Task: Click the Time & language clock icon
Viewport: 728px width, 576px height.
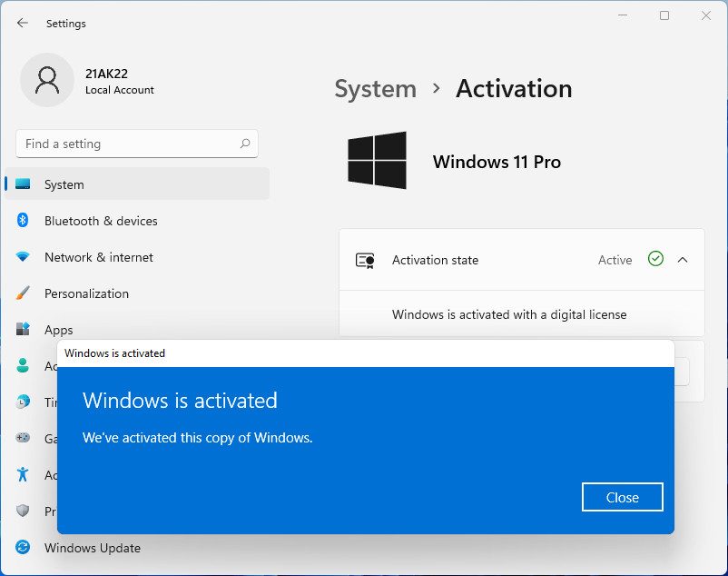Action: tap(23, 402)
